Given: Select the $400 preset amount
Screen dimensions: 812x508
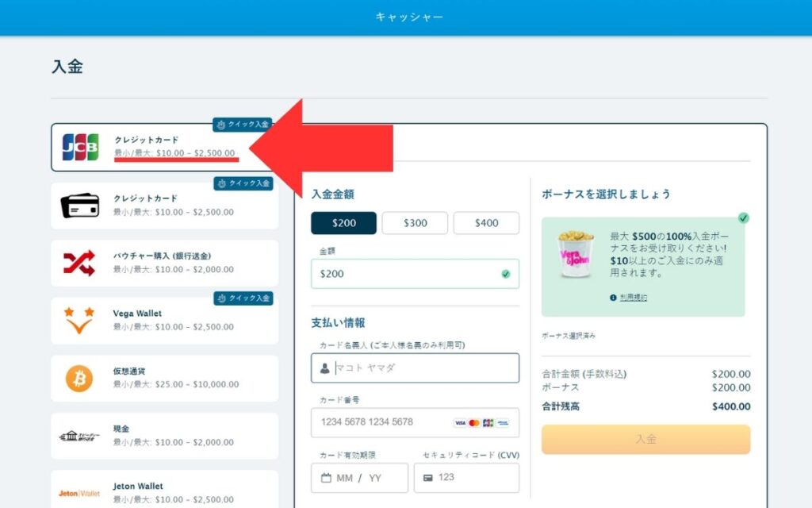Looking at the screenshot, I should click(486, 223).
